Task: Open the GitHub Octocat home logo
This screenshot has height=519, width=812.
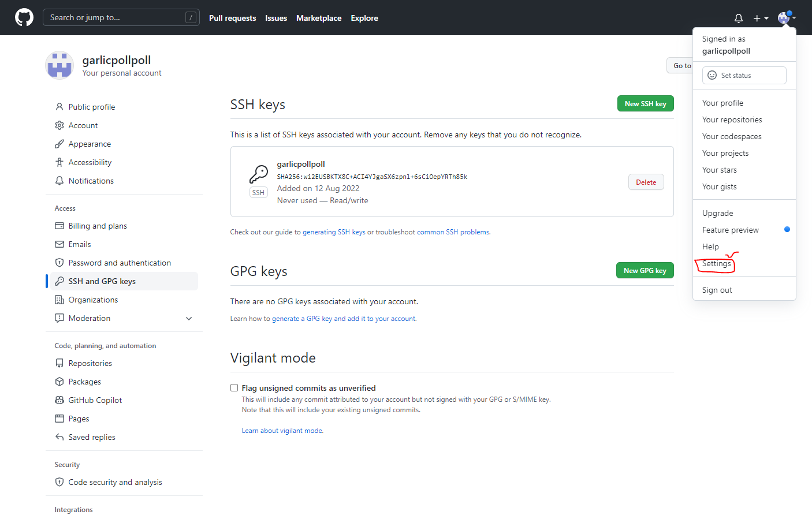Action: coord(24,17)
